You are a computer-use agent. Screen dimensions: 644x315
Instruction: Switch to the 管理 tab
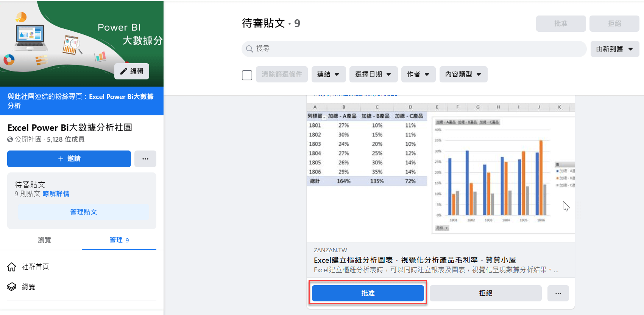(119, 240)
